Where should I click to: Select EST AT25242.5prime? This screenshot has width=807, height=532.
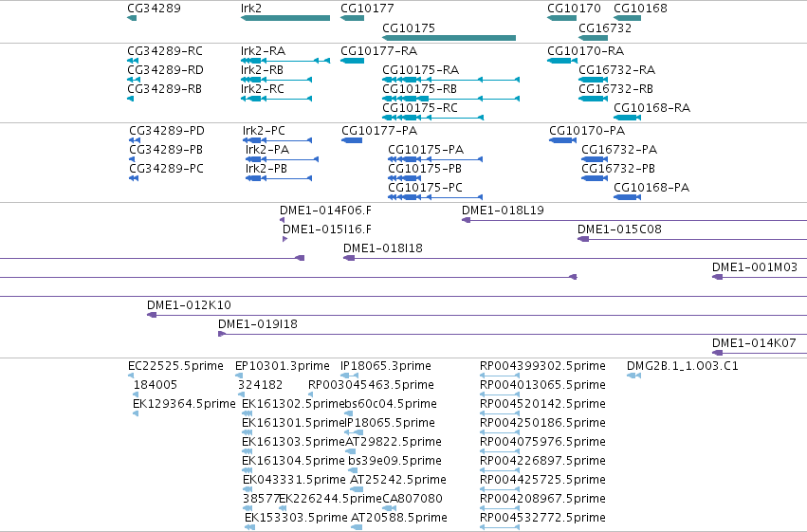398,480
